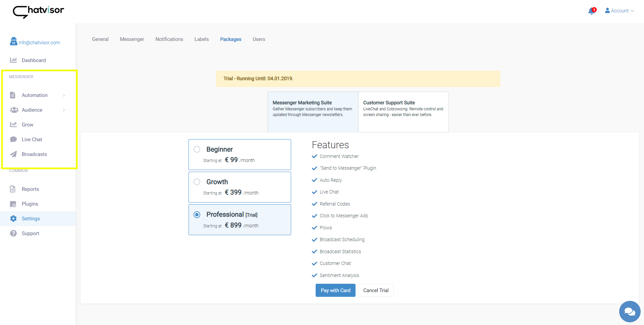Open the Packages tab
Screen dimensions: 644x325
[x=231, y=39]
